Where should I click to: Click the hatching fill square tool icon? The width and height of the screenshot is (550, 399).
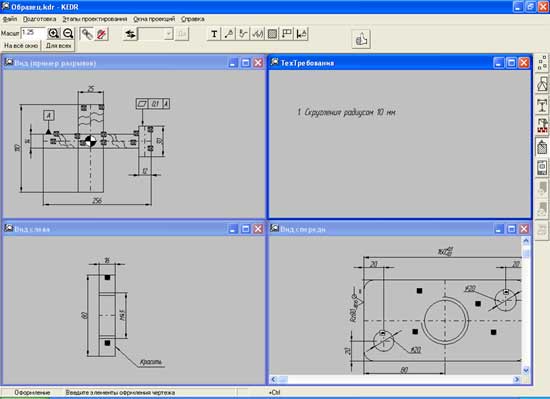272,34
